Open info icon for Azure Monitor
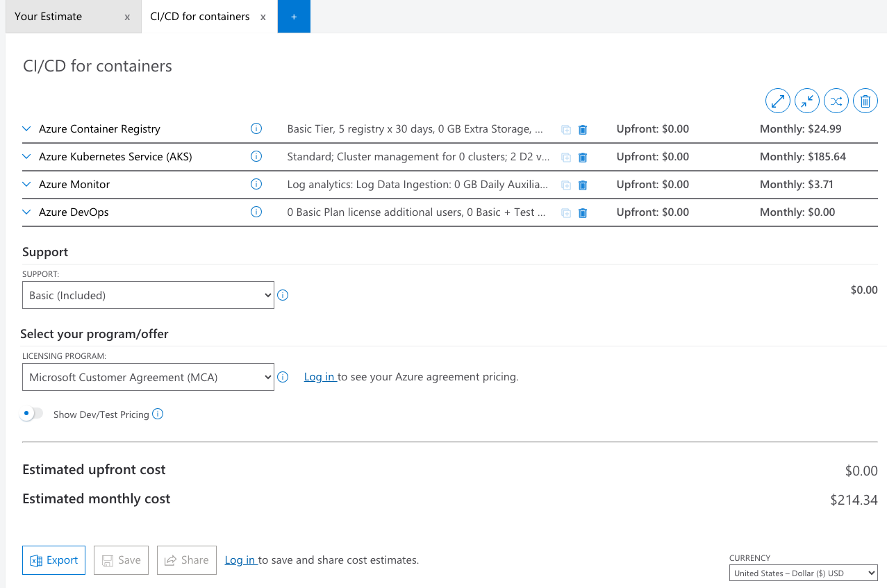 256,184
